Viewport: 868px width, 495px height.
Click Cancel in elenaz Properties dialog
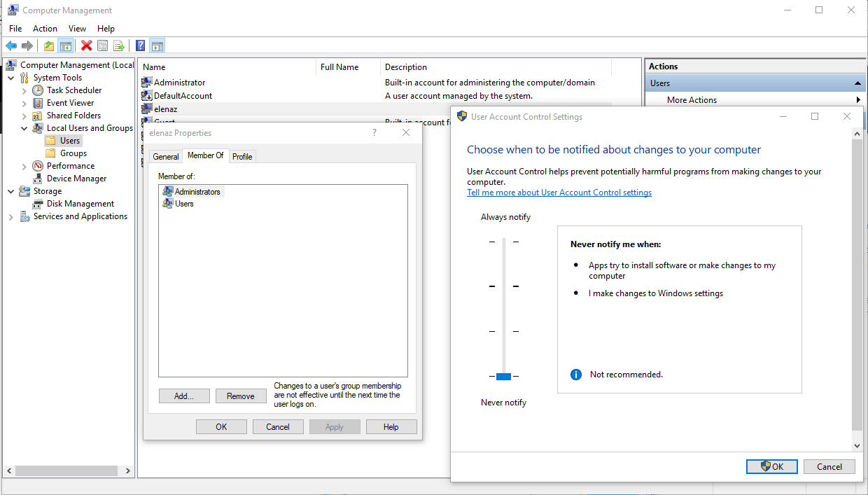click(x=278, y=427)
